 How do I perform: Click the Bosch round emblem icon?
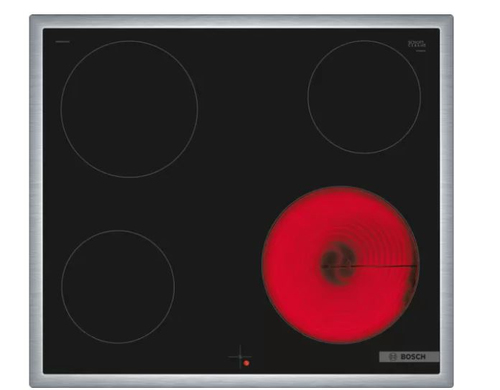(393, 357)
